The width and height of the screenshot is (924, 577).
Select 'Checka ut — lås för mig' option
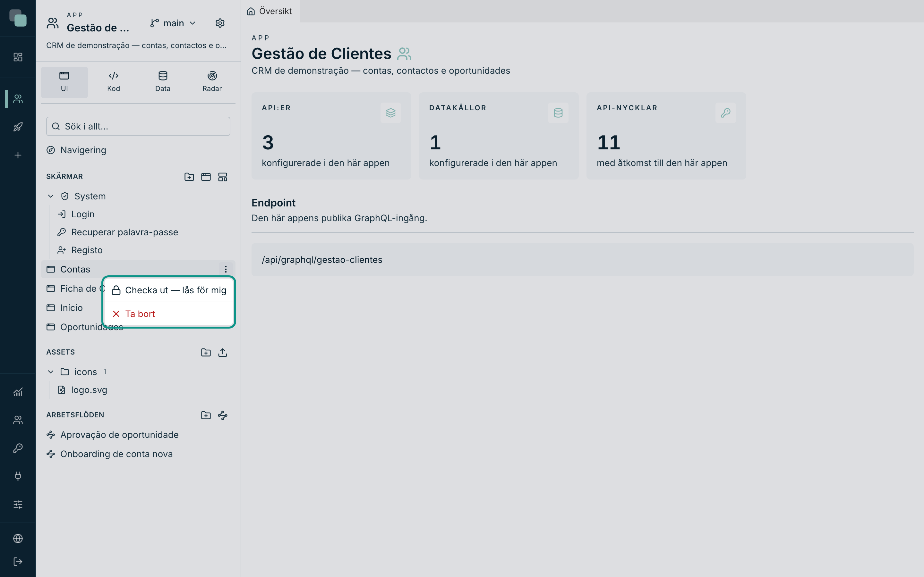(x=169, y=290)
